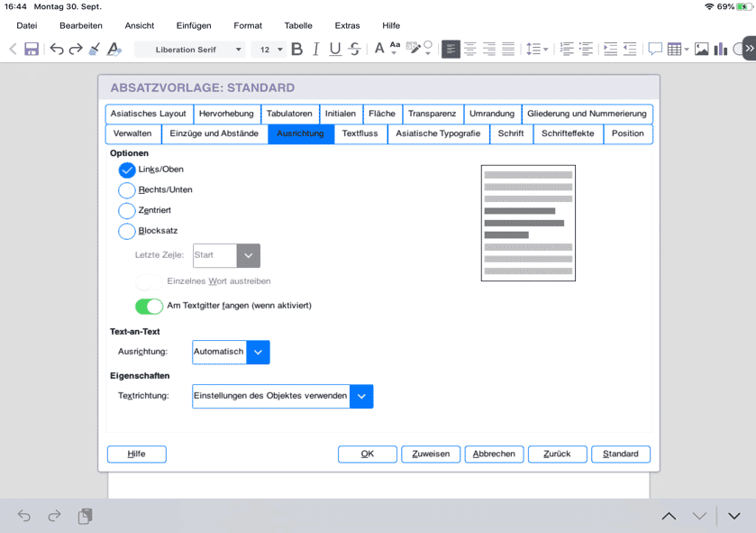Expand the Textrichtung dropdown
The width and height of the screenshot is (756, 533).
(360, 396)
